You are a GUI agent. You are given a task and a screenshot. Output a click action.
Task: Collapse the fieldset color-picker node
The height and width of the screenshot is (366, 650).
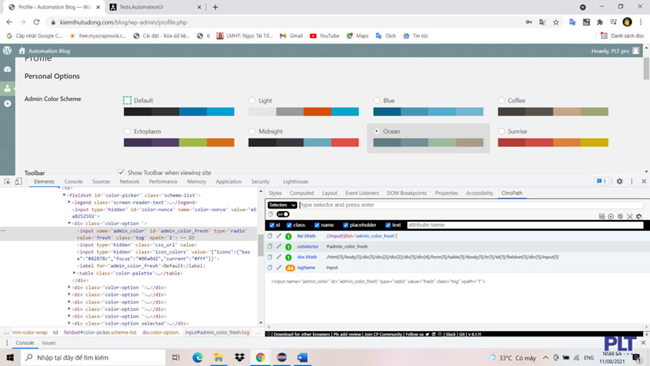pos(64,195)
